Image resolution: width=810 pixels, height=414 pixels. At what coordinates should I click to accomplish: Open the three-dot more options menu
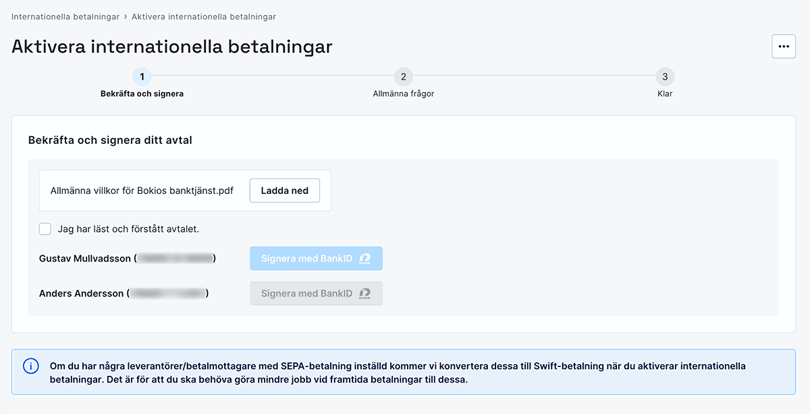[784, 47]
